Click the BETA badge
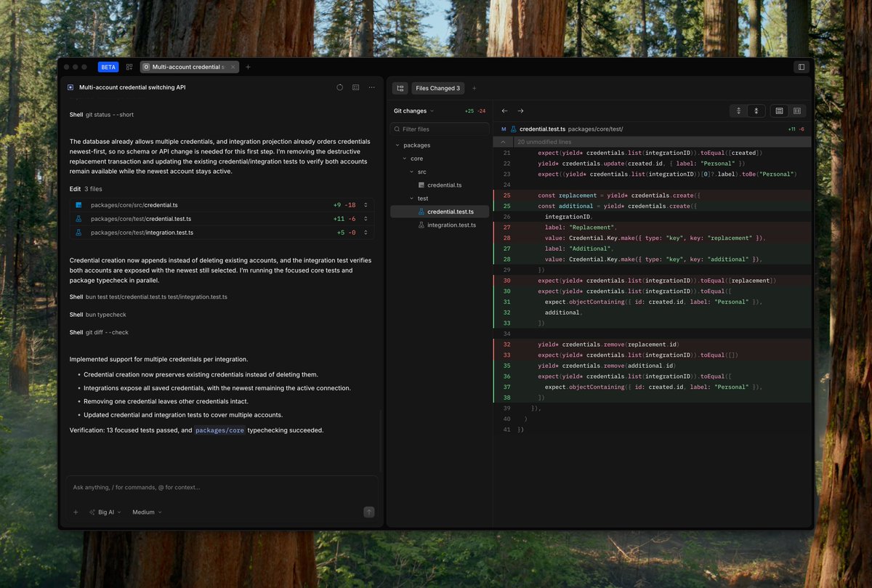This screenshot has height=588, width=872. pyautogui.click(x=108, y=67)
